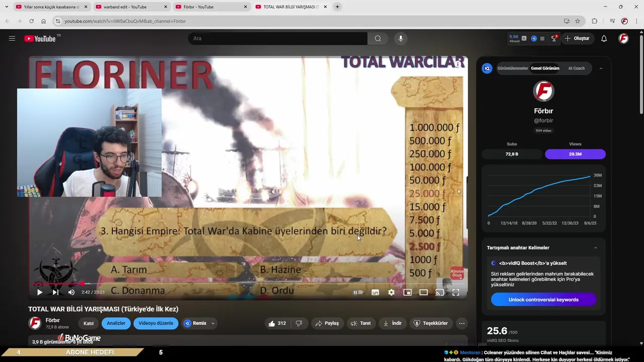Image resolution: width=644 pixels, height=362 pixels.
Task: Click the vidIQ logo in the header toolbar
Action: point(534,38)
